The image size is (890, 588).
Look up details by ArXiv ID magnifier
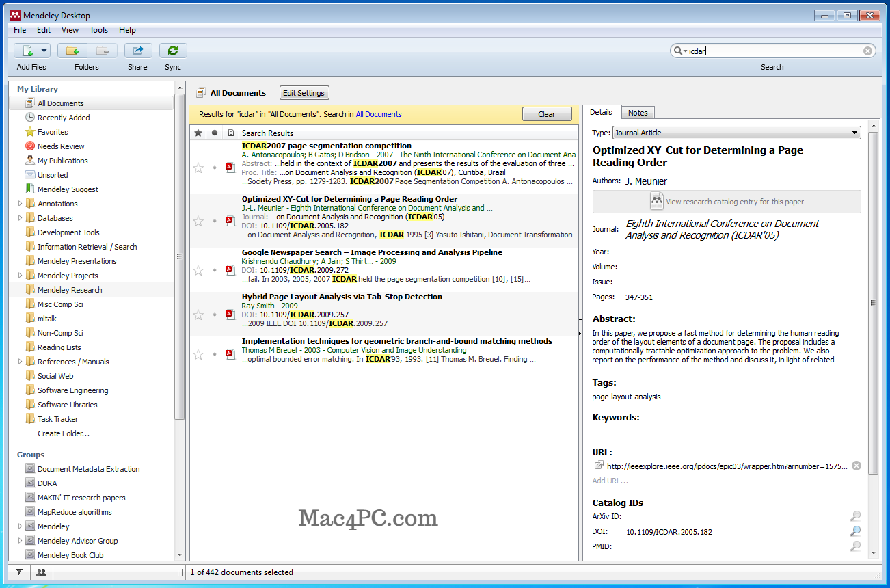(x=855, y=516)
